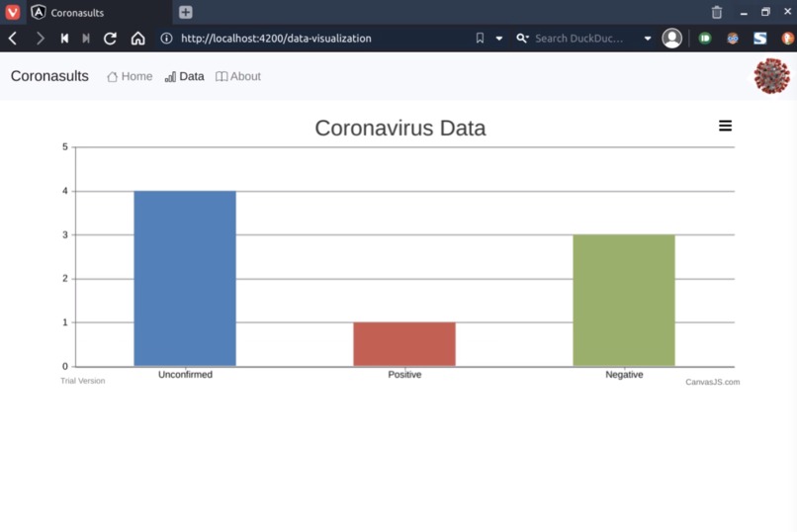Go forward with the forward arrow
Screen dimensions: 797x532
coord(41,39)
